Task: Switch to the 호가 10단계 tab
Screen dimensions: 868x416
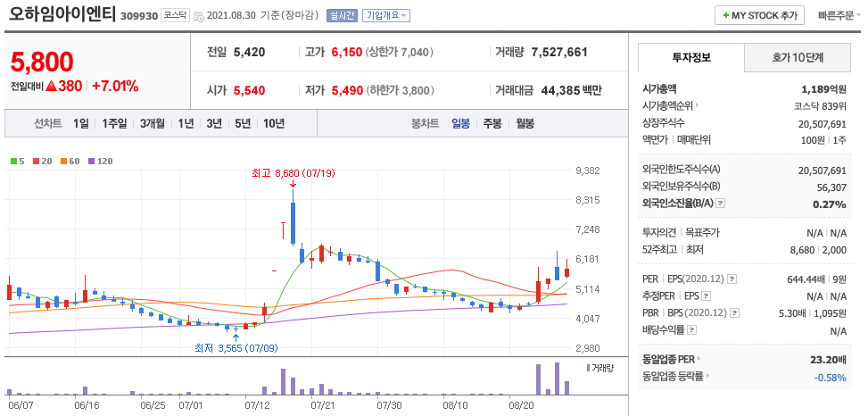Action: (798, 57)
